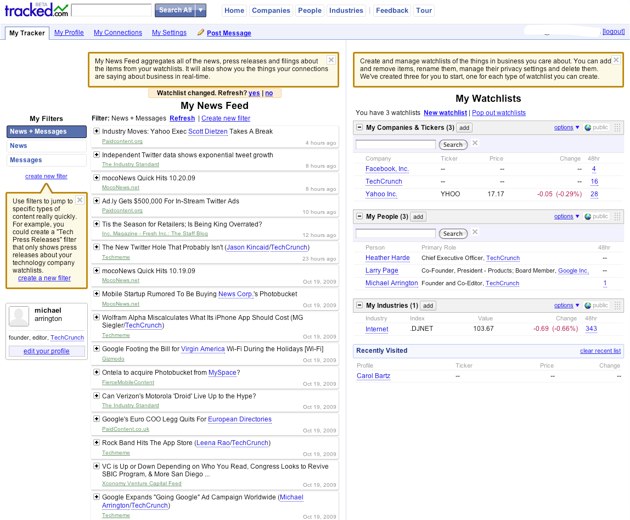Open the Industries menu in top navigation

point(346,10)
